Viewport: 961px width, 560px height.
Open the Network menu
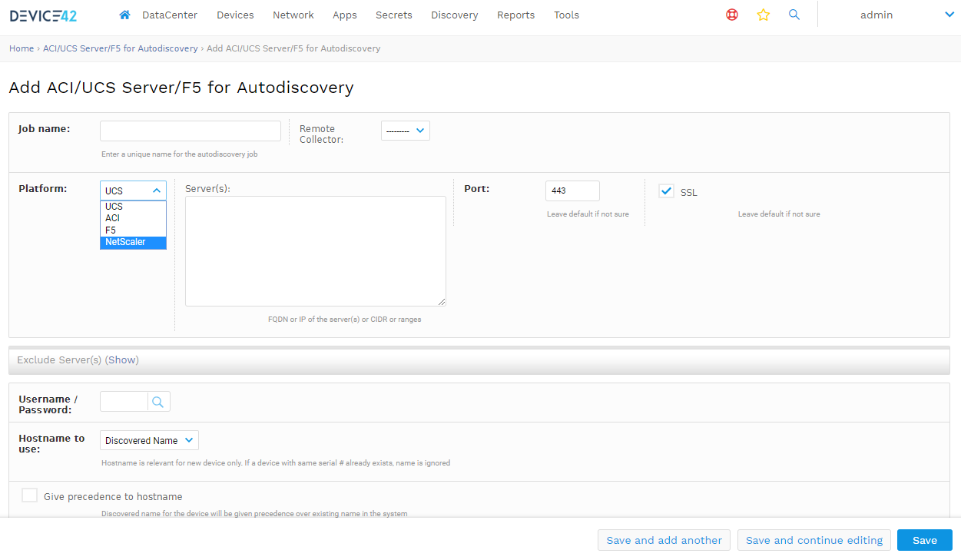coord(293,15)
